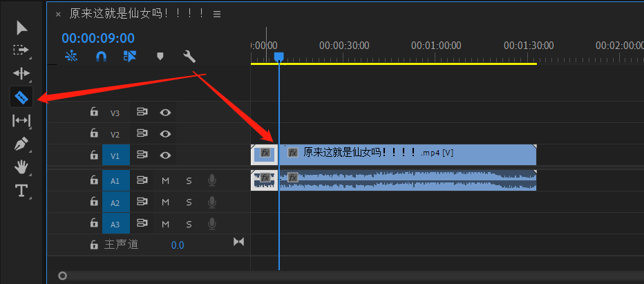Activate the Razor tool
The image size is (644, 284).
21,97
